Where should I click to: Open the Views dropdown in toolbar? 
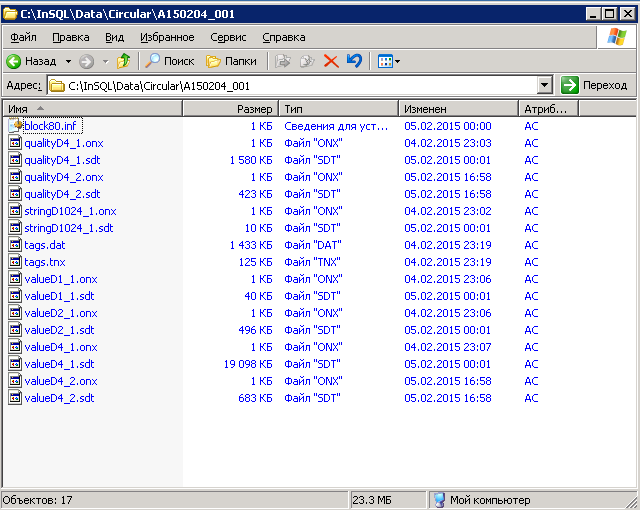[x=388, y=61]
